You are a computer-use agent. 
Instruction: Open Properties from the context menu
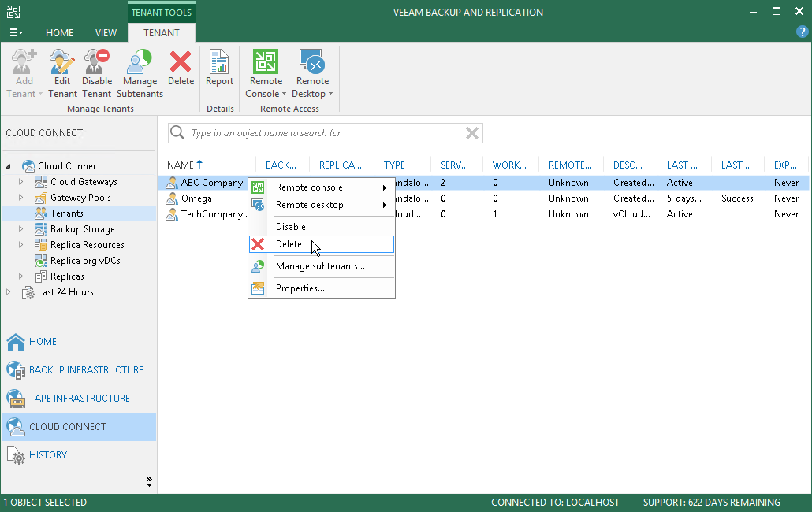322,288
